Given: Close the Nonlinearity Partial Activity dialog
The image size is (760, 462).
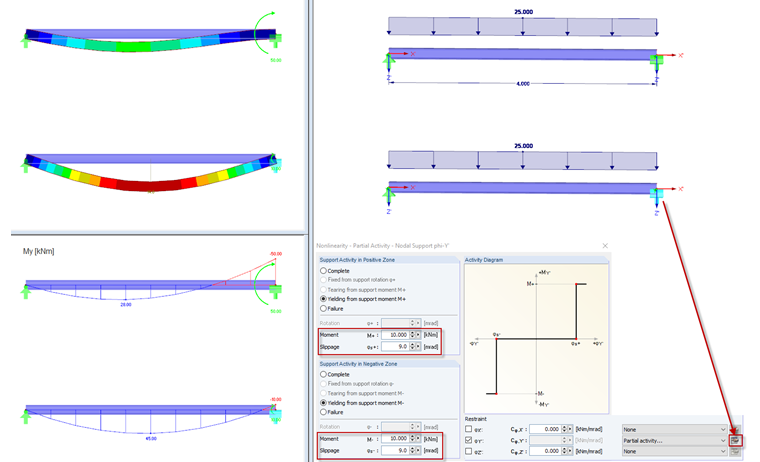Looking at the screenshot, I should [605, 246].
